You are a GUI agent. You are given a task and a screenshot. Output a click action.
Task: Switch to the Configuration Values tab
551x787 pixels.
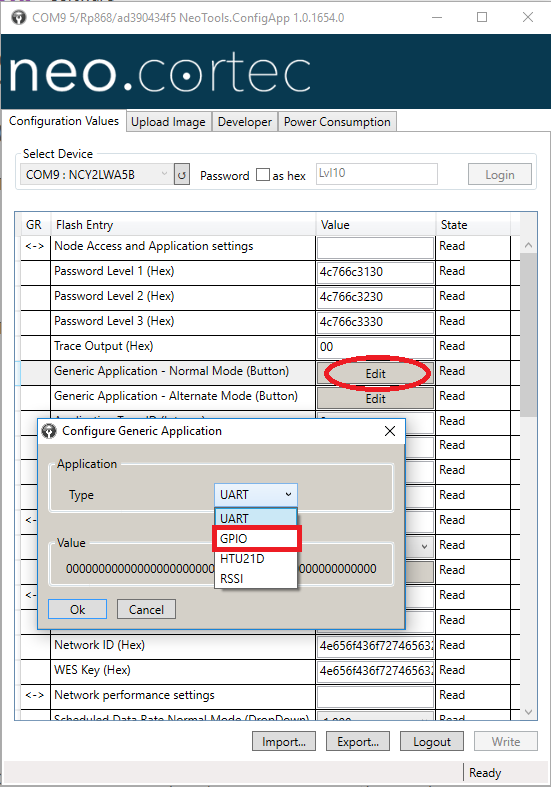64,121
